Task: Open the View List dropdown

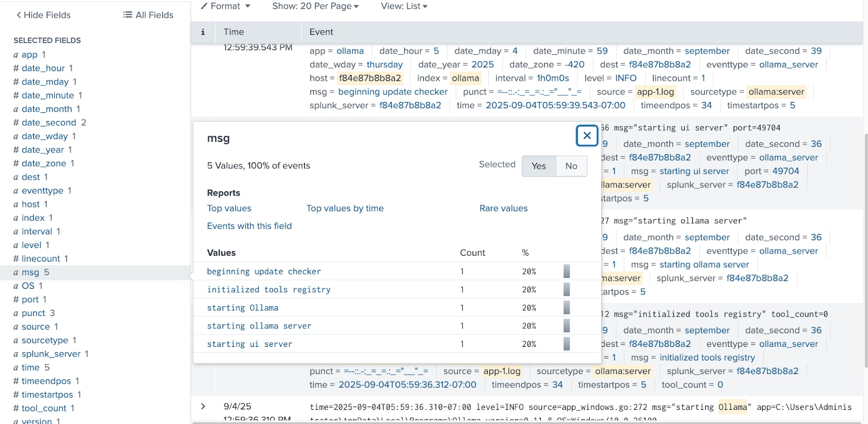Action: tap(404, 6)
